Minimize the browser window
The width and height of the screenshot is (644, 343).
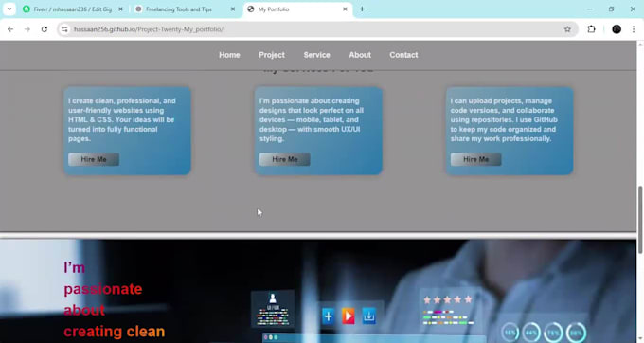(x=589, y=9)
